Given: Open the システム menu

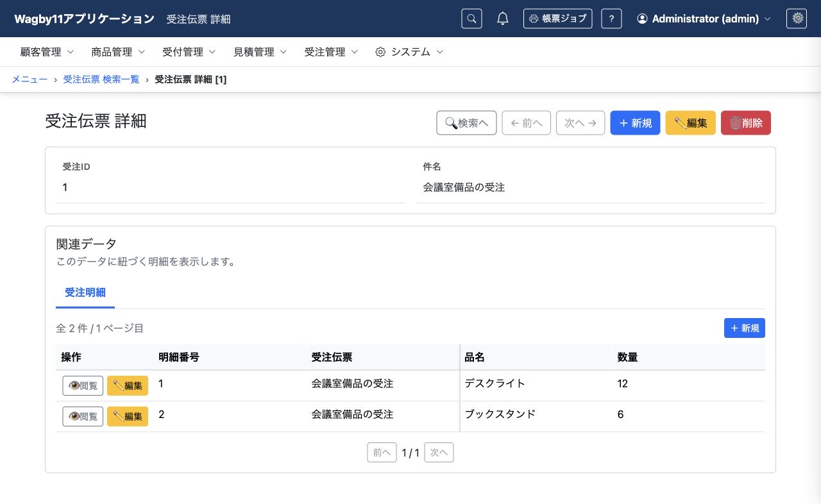Looking at the screenshot, I should coord(409,52).
